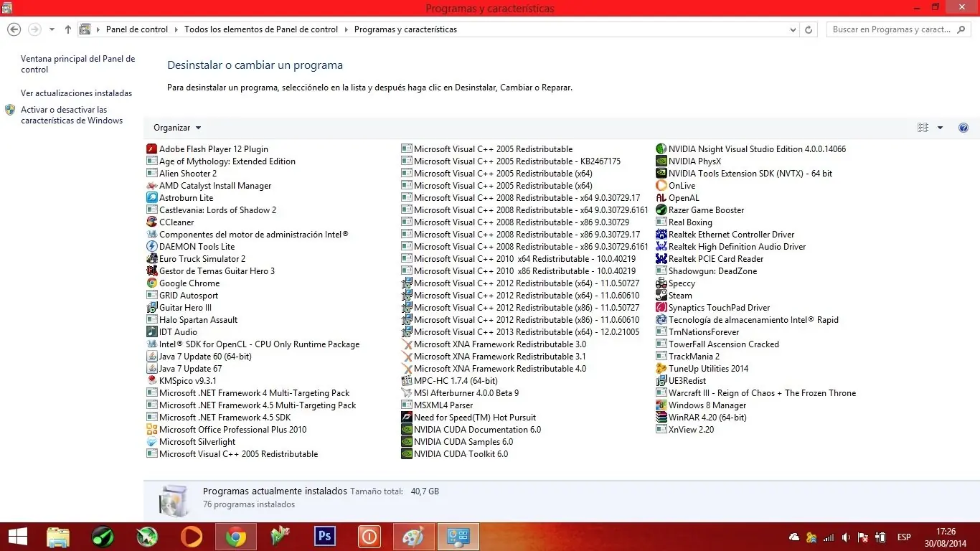Select the Synaptics TouchPad Driver icon

point(661,308)
